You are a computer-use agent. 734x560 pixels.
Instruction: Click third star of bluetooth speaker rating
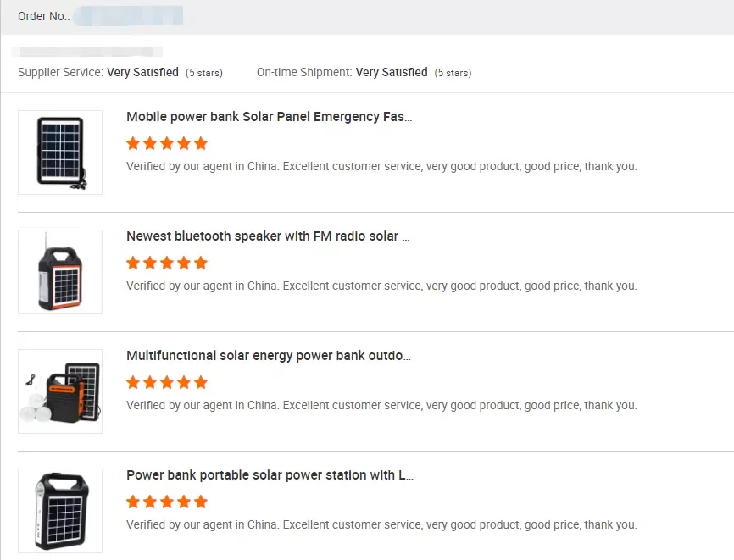click(x=167, y=263)
